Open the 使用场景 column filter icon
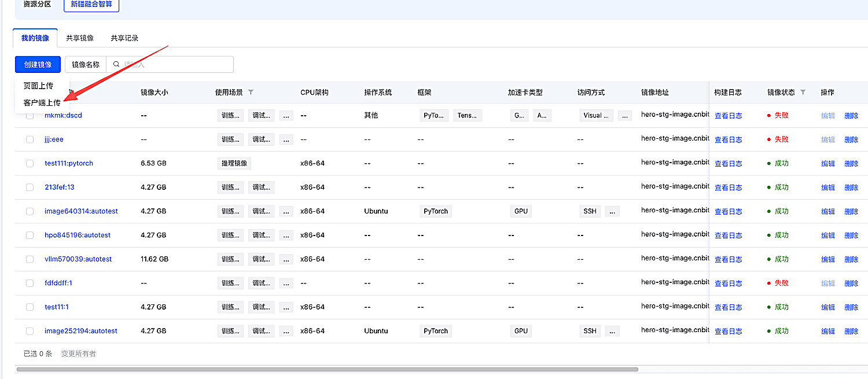868x379 pixels. click(251, 93)
